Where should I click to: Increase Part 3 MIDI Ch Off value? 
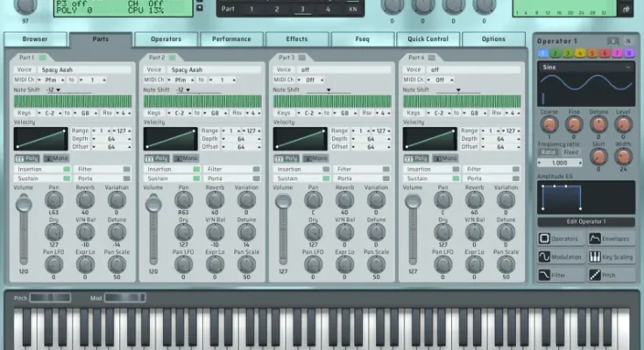[x=322, y=80]
